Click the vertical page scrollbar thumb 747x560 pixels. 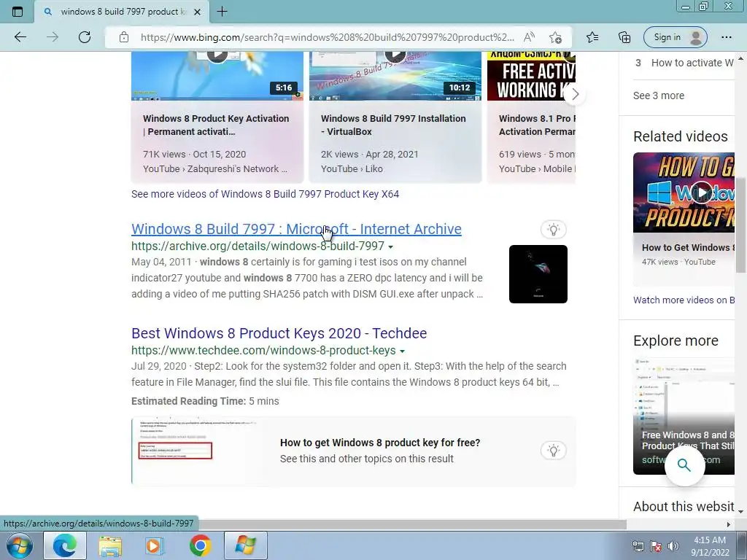[x=740, y=225]
